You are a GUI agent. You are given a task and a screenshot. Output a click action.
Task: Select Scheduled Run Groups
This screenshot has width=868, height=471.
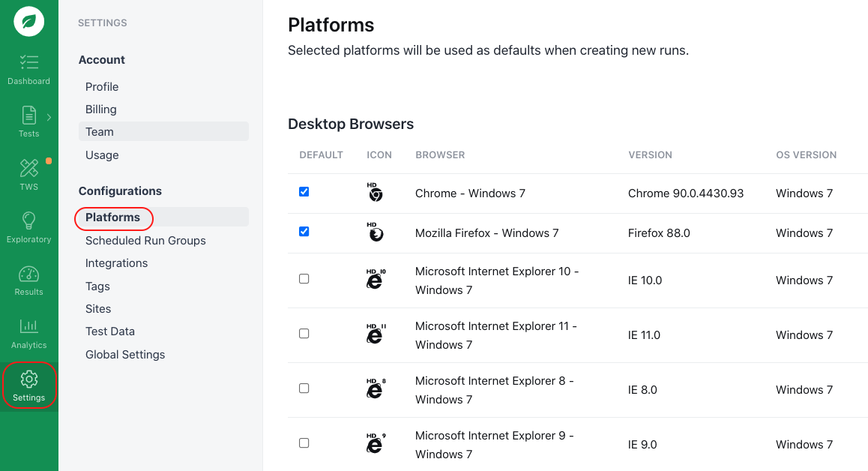[x=145, y=241]
